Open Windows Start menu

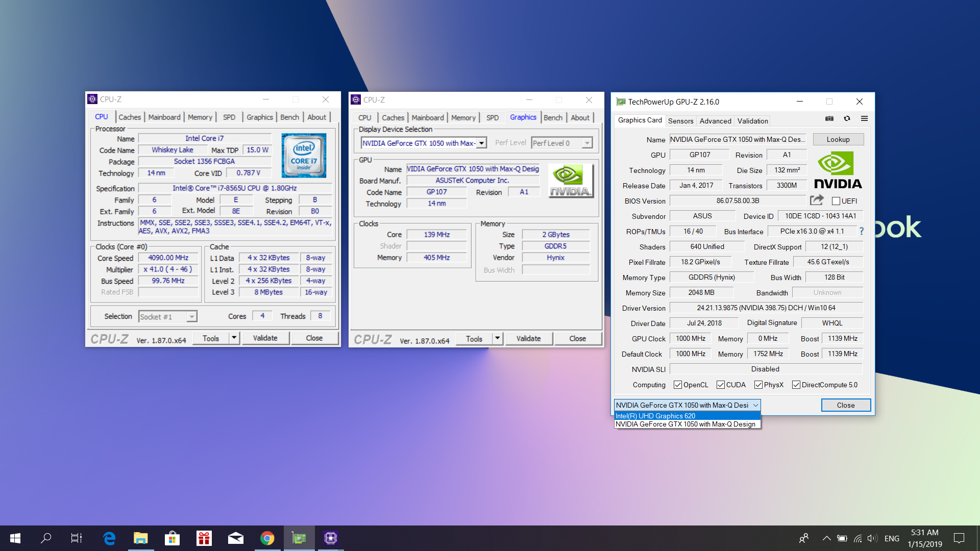tap(15, 538)
